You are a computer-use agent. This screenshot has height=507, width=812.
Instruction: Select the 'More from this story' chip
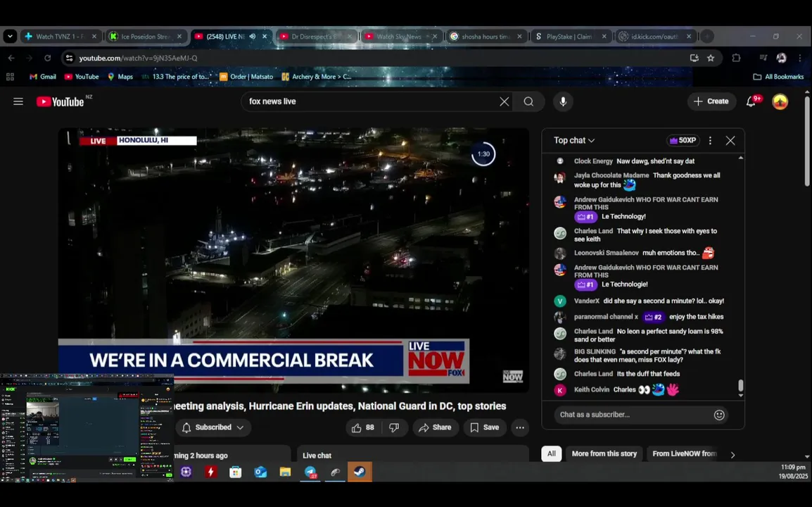604,453
